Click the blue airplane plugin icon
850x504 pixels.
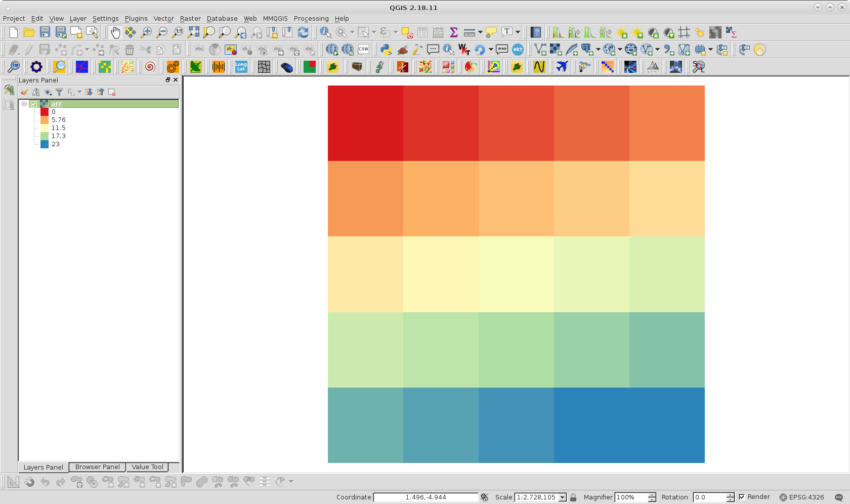coord(562,67)
